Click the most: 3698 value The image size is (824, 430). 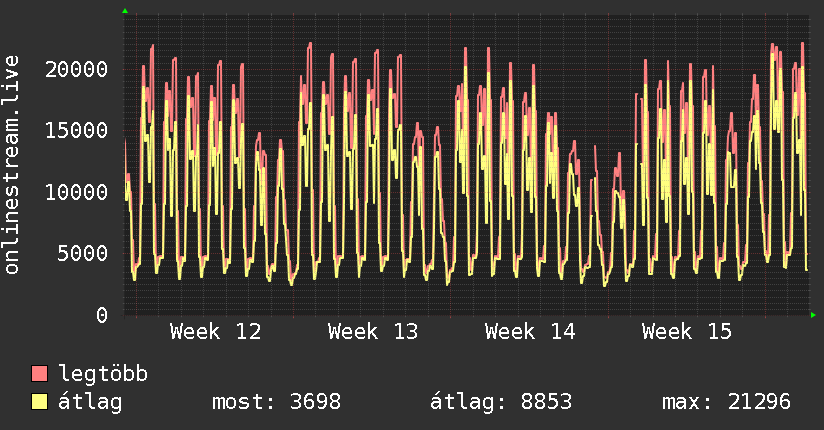276,402
